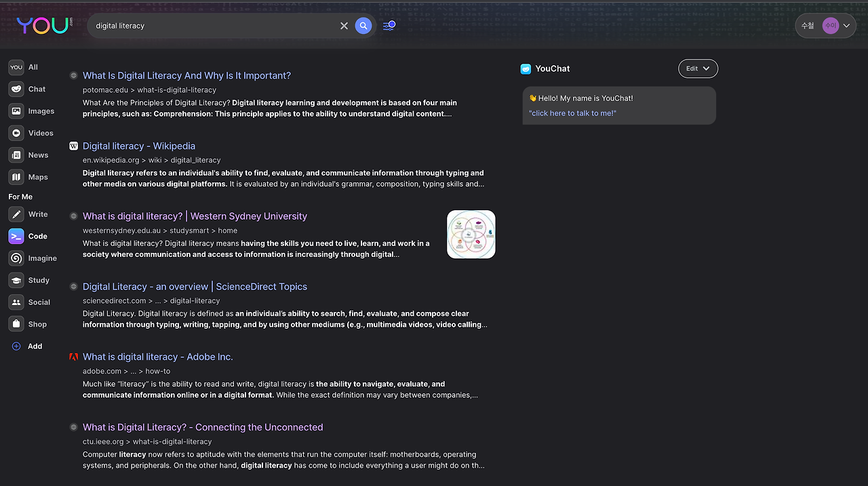Click the username text beside avatar
Image resolution: width=868 pixels, height=486 pixels.
click(x=808, y=26)
